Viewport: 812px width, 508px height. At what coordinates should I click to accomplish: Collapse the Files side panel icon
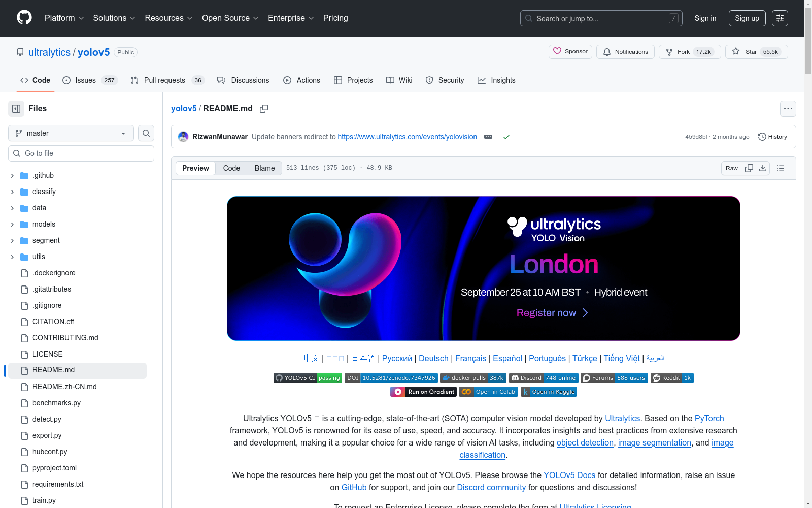pyautogui.click(x=16, y=109)
